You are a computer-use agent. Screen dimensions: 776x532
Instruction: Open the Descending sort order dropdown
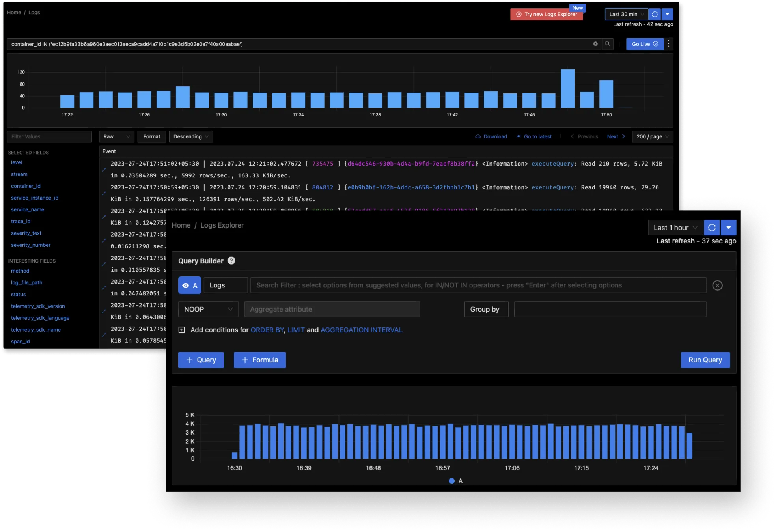[191, 136]
